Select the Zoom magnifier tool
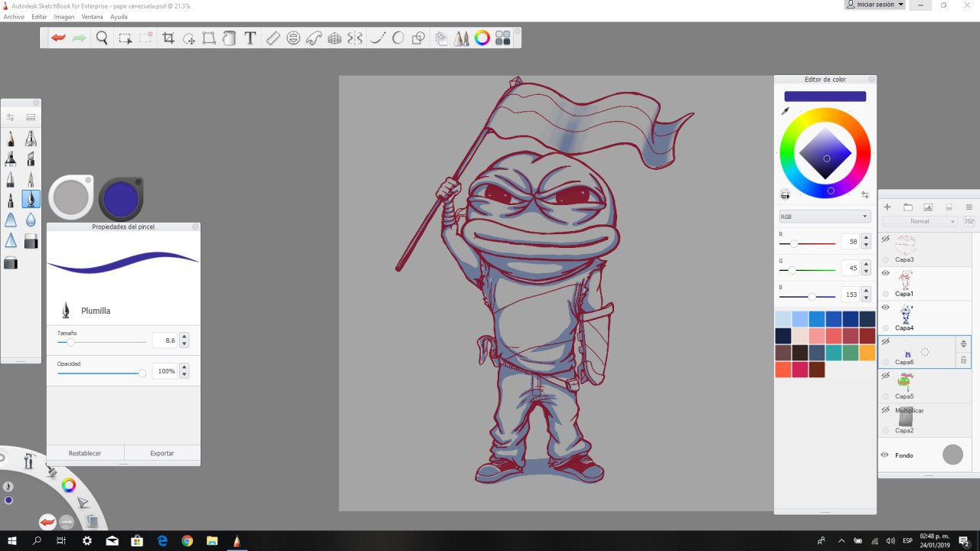980x551 pixels. coord(102,38)
